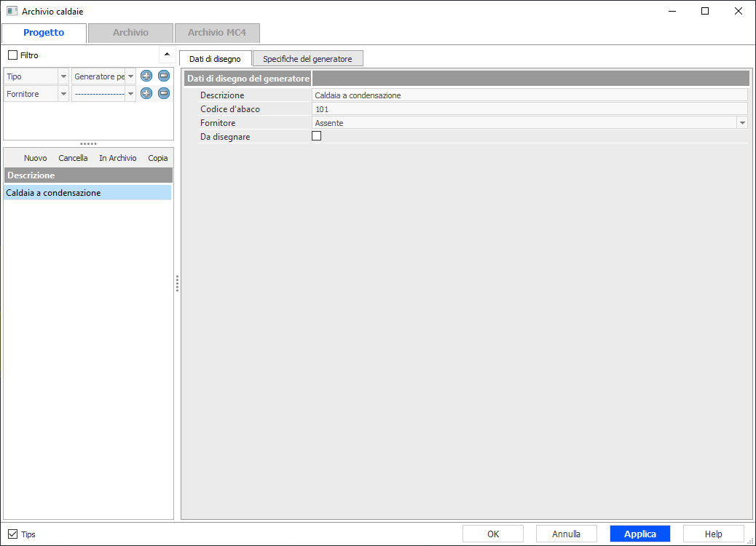Click the Archivio caldaie window icon

coord(12,11)
